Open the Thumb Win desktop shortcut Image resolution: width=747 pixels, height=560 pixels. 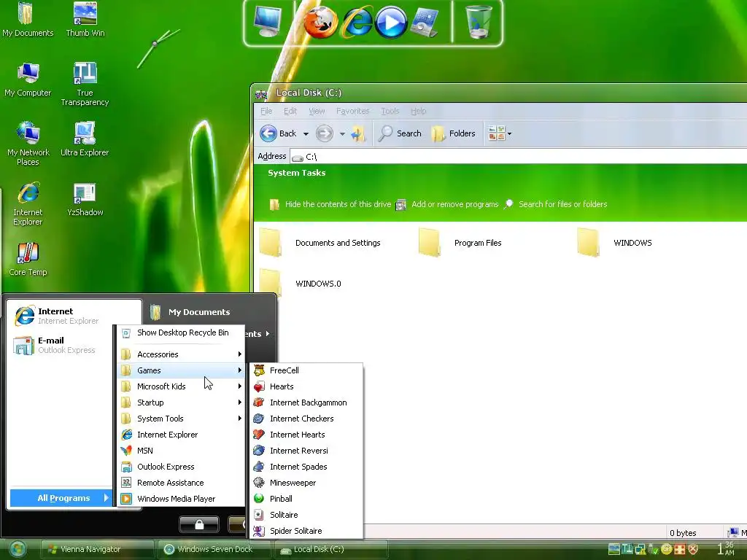pyautogui.click(x=85, y=19)
